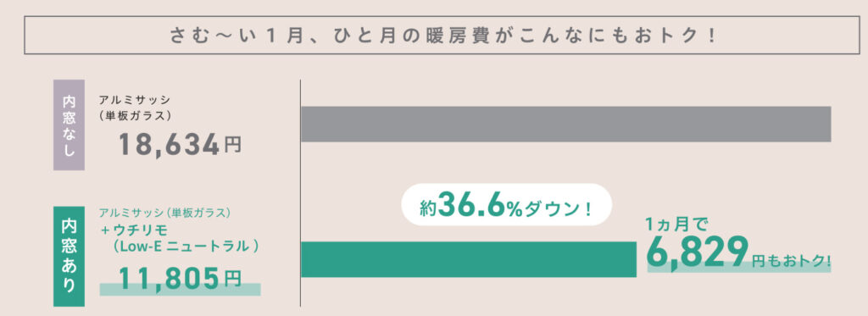This screenshot has height=316, width=868.
Task: Click the +ウチリモ text
Action: coord(134,230)
